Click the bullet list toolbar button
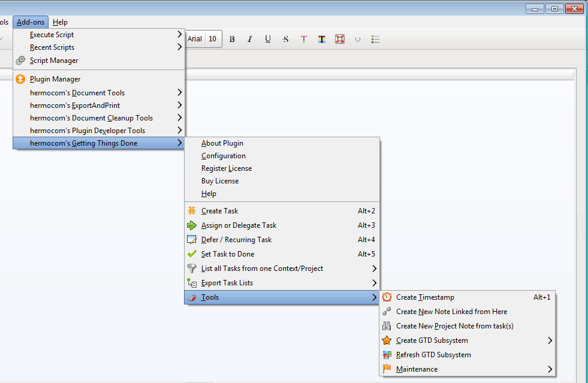This screenshot has height=383, width=588. (x=376, y=40)
